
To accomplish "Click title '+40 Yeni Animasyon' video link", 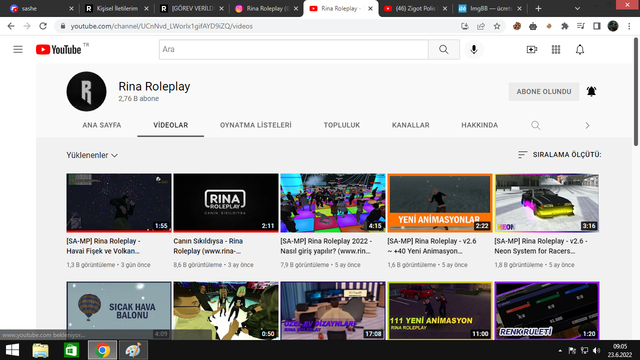I will (432, 246).
